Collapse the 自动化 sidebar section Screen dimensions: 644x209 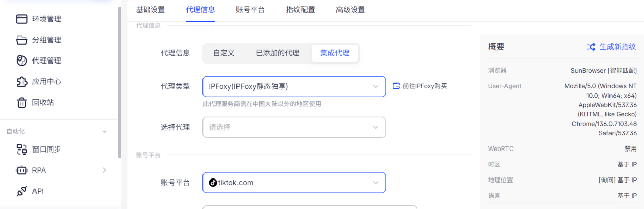(104, 132)
